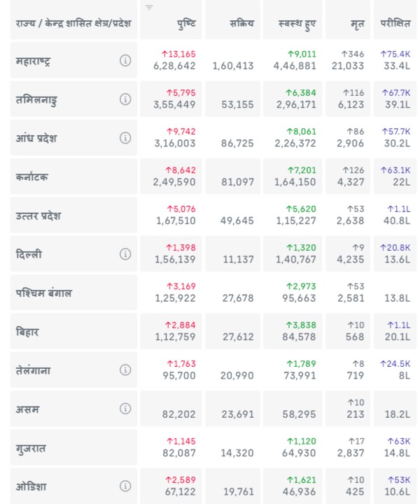Screen dimensions: 420x504
Task: Open the तेलंगाना info icon
Action: [x=125, y=370]
